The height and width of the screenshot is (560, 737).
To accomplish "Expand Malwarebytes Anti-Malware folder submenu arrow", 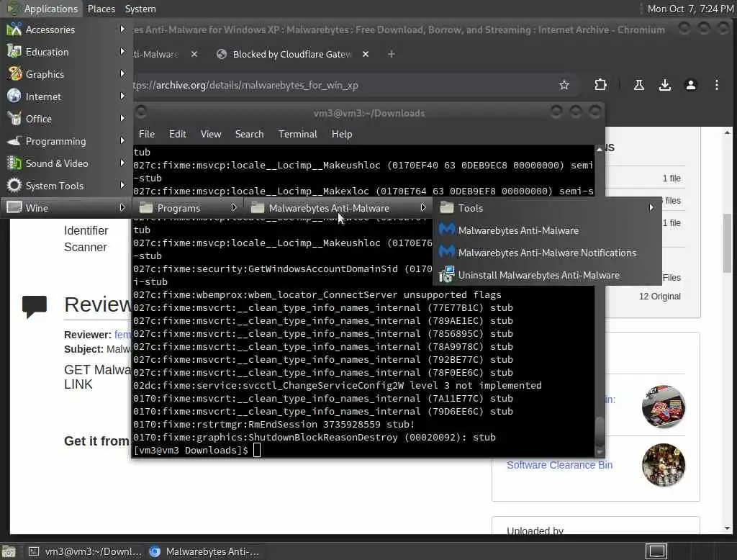I will (423, 207).
